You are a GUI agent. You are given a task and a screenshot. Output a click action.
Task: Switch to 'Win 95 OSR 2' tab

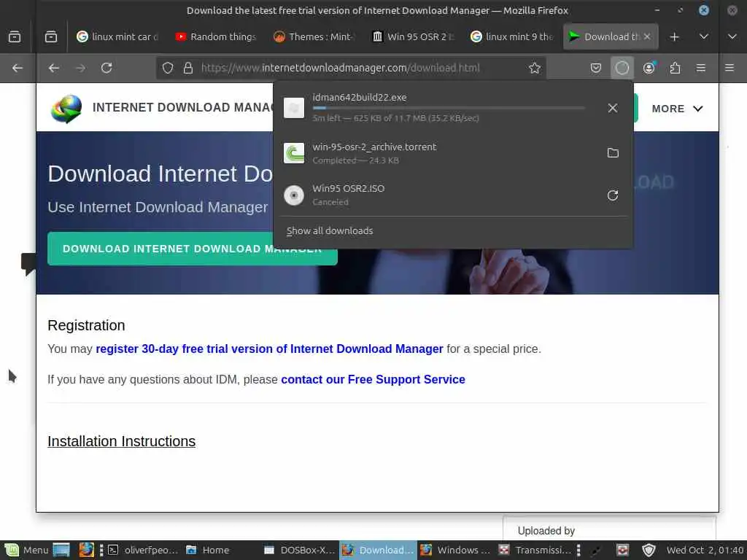coord(413,36)
